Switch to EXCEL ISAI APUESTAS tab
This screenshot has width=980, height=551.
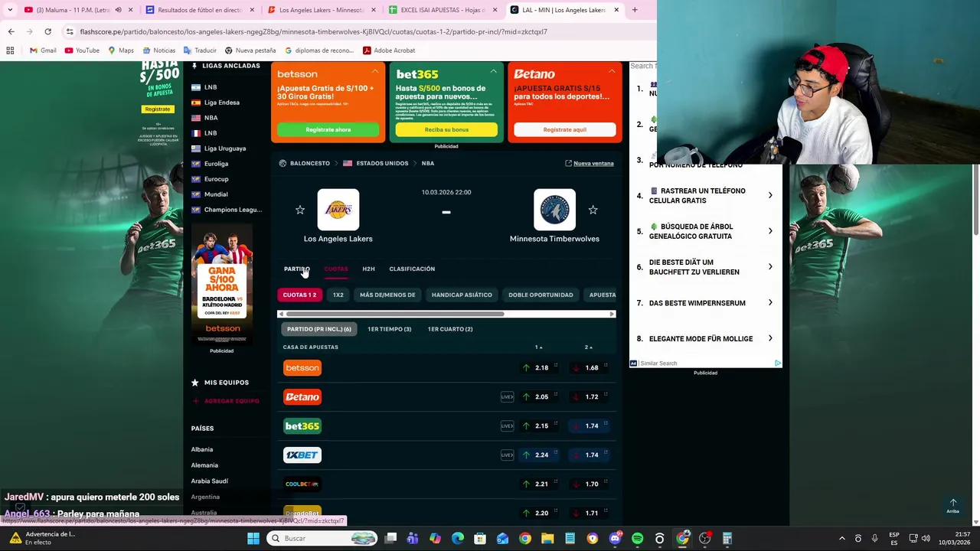[444, 10]
